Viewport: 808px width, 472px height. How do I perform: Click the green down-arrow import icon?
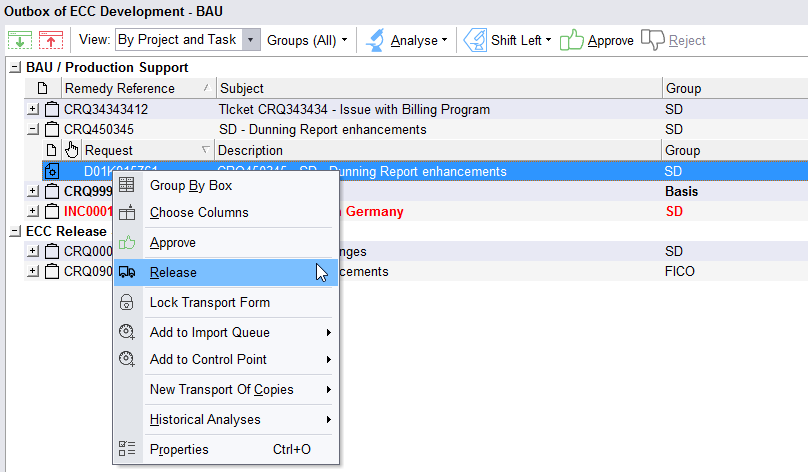tap(20, 41)
